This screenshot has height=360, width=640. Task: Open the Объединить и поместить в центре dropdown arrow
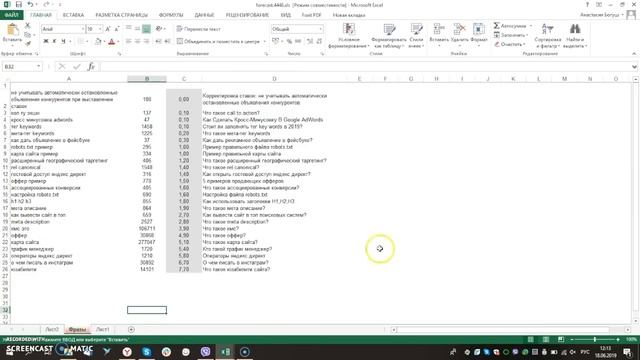[x=264, y=41]
